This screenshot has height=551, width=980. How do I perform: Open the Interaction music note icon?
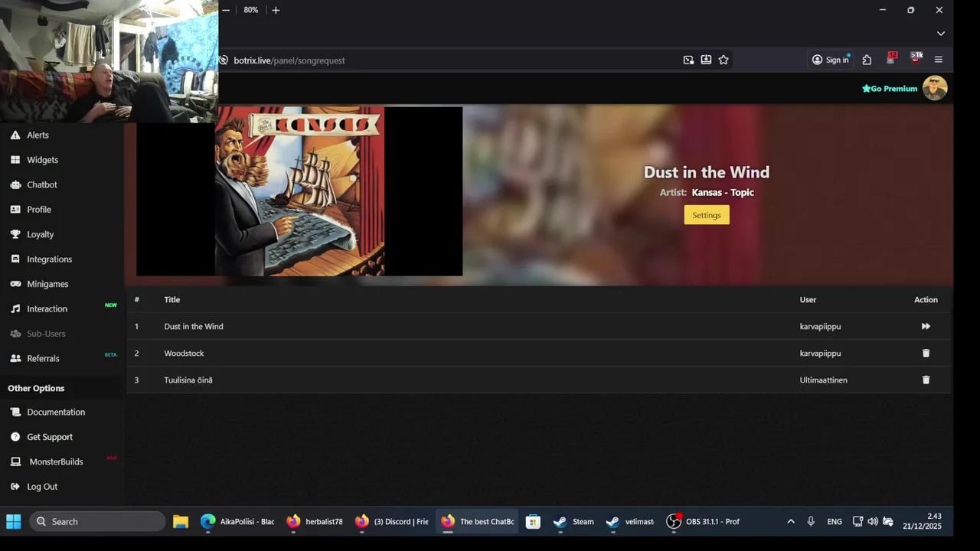(x=15, y=309)
